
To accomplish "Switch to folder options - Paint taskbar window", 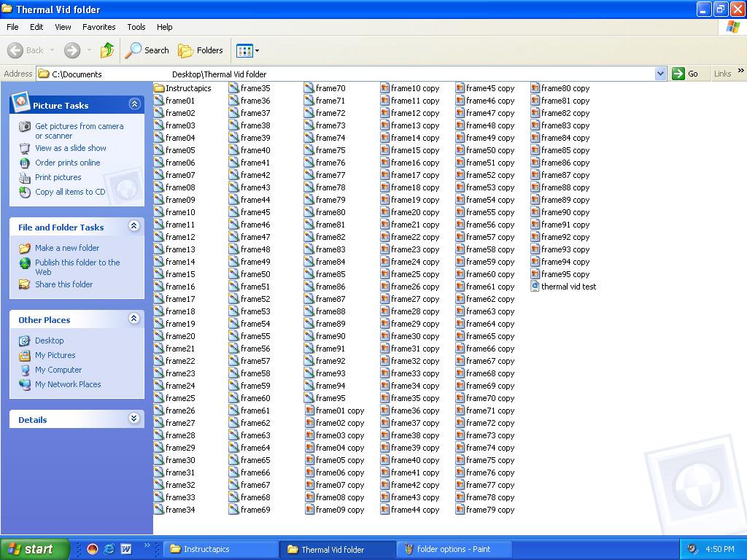I will (454, 549).
